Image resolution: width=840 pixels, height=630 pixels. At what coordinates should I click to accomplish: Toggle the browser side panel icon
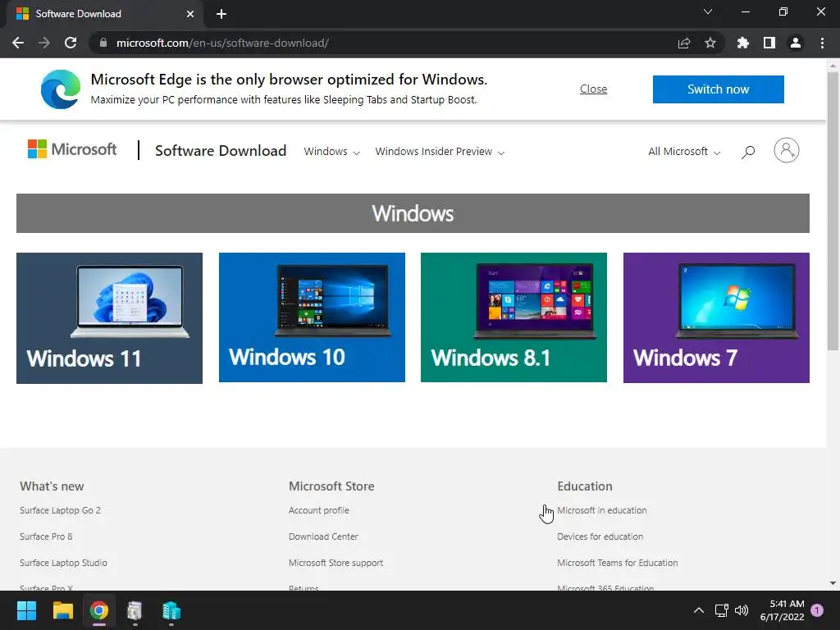tap(769, 43)
